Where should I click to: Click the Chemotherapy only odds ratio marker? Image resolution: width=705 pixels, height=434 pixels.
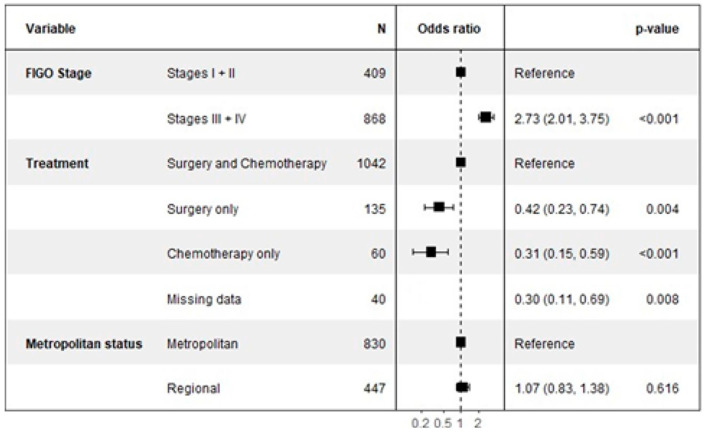pos(431,252)
